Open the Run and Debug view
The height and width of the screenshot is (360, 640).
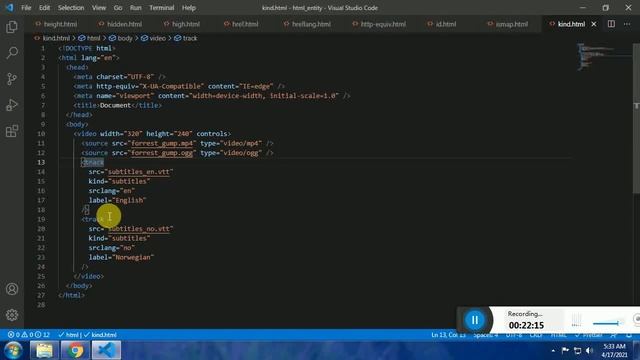coord(12,105)
